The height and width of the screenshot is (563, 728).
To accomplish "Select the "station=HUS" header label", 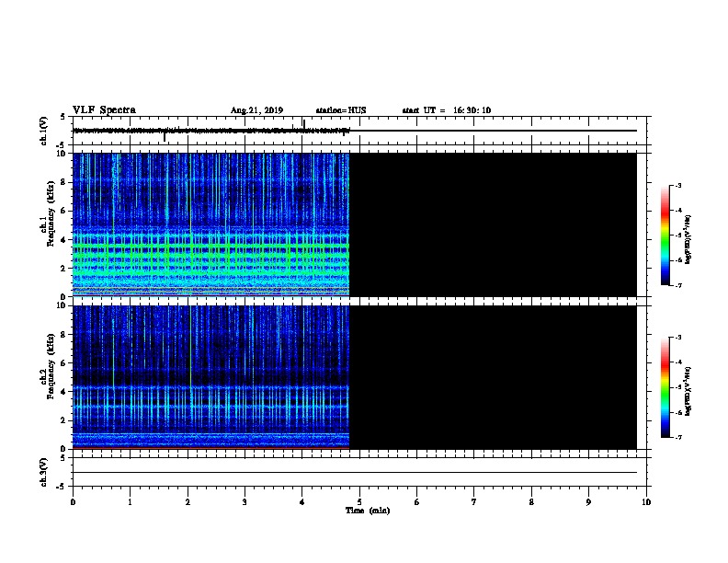I will click(341, 110).
